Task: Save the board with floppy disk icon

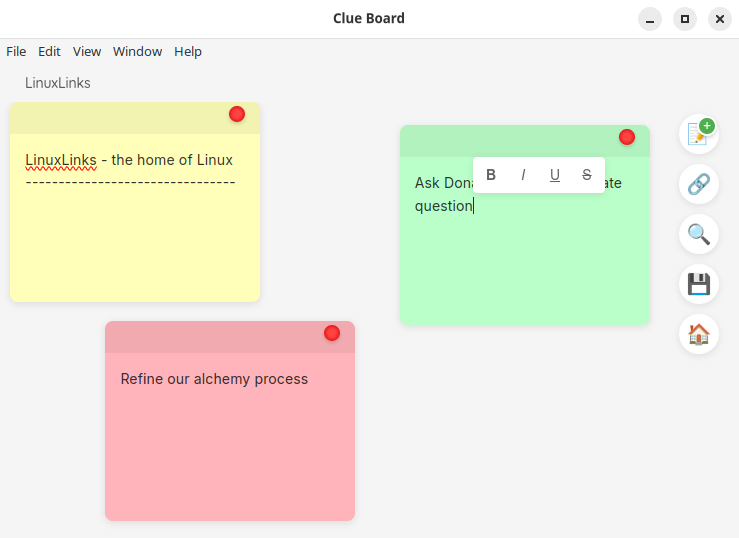Action: [x=699, y=284]
